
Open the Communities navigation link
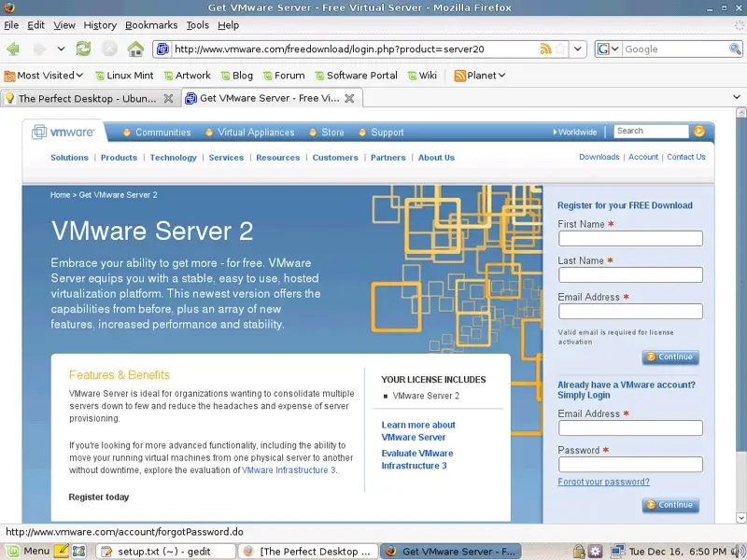tap(162, 133)
